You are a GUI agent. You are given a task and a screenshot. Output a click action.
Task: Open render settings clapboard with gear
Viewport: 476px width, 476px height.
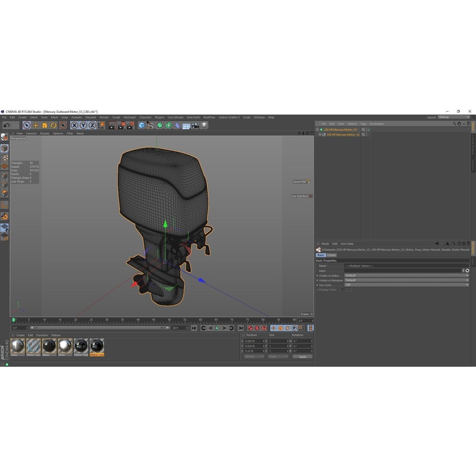[x=130, y=125]
